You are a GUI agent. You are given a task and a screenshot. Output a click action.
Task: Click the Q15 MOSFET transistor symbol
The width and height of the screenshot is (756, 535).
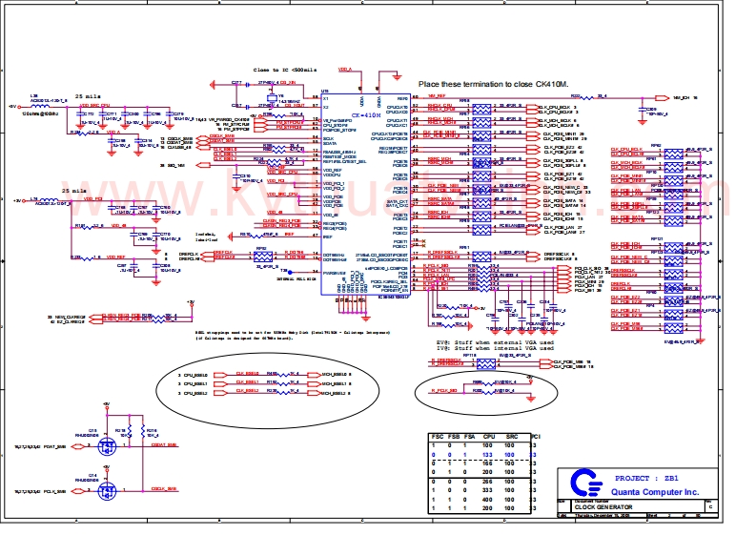pos(107,445)
